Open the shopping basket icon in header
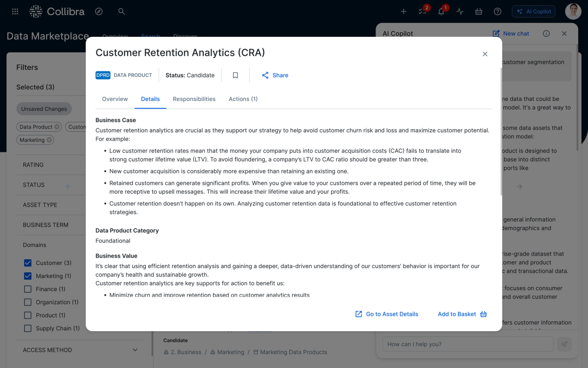Image resolution: width=588 pixels, height=368 pixels. click(479, 11)
